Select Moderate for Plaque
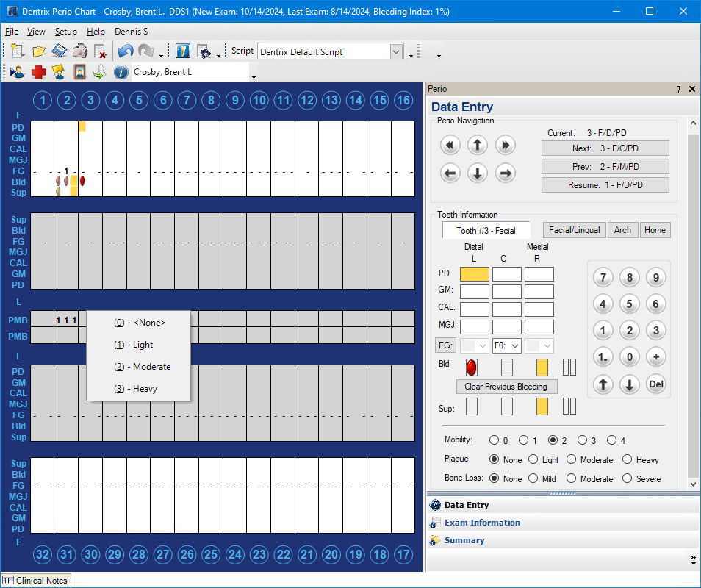The height and width of the screenshot is (588, 701). tap(571, 459)
